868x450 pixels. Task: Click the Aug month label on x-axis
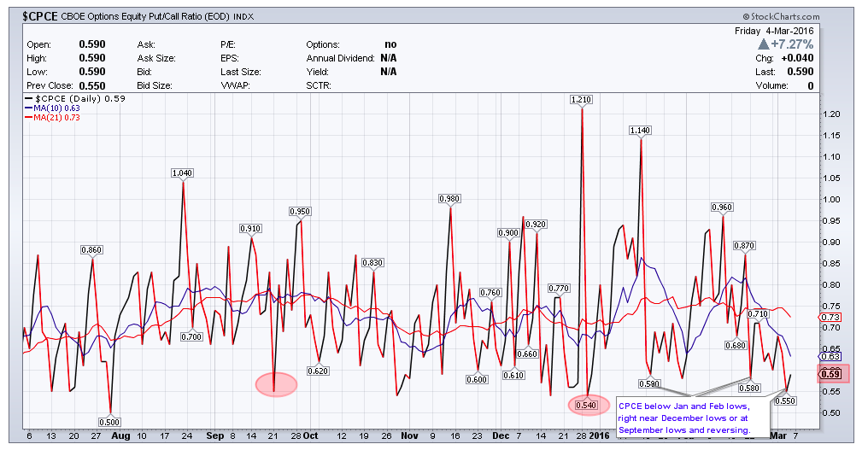coord(120,436)
